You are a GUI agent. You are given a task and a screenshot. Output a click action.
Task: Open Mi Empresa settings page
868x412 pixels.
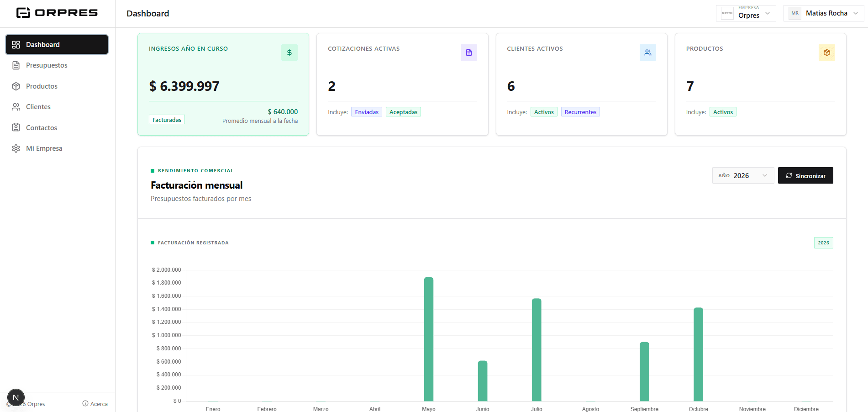click(x=57, y=148)
